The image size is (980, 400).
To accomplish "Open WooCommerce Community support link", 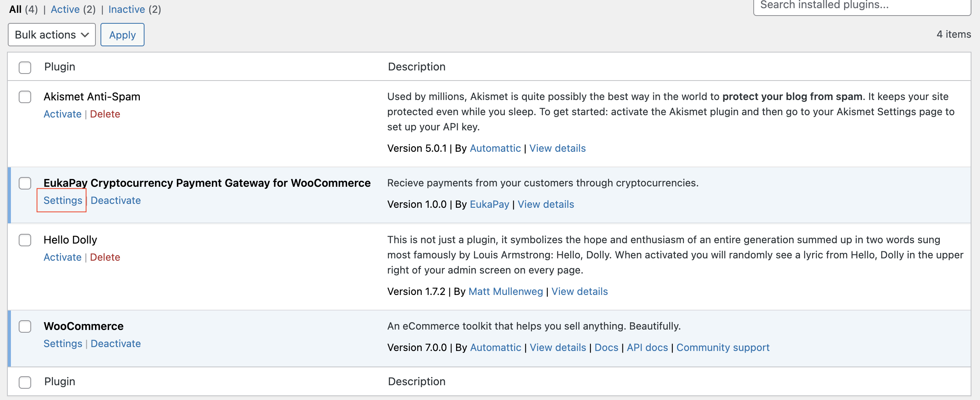I will click(723, 347).
